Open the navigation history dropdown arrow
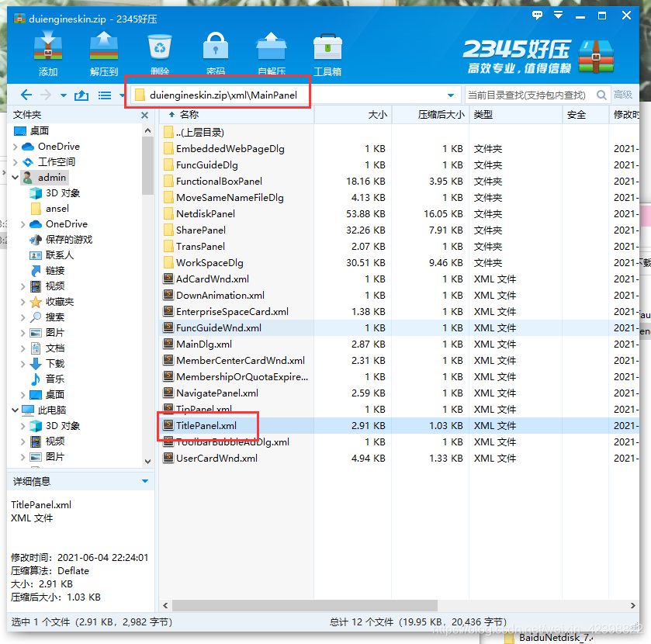The width and height of the screenshot is (651, 644). pyautogui.click(x=64, y=95)
